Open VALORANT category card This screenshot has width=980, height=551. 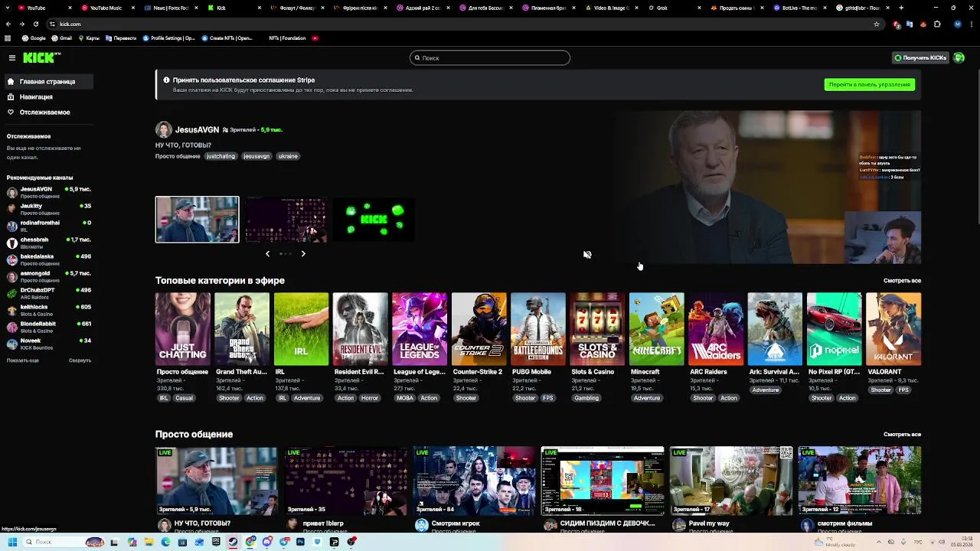893,329
